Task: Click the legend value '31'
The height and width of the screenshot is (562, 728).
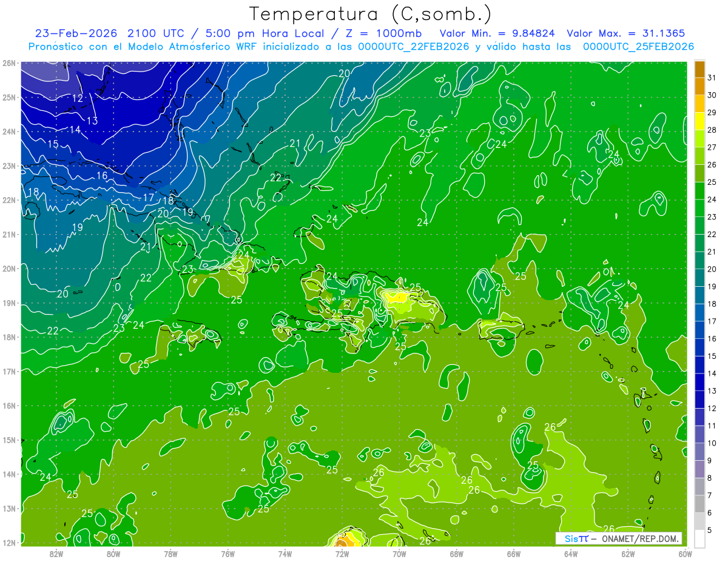Action: (x=712, y=78)
